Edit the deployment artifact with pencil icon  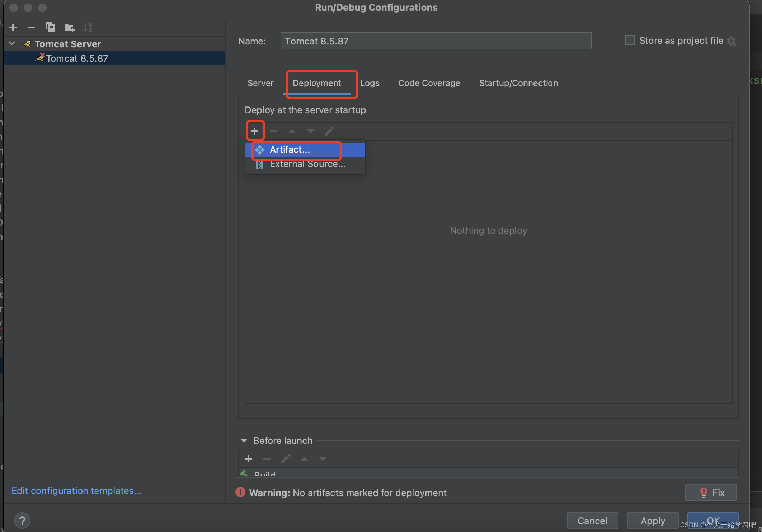tap(329, 131)
